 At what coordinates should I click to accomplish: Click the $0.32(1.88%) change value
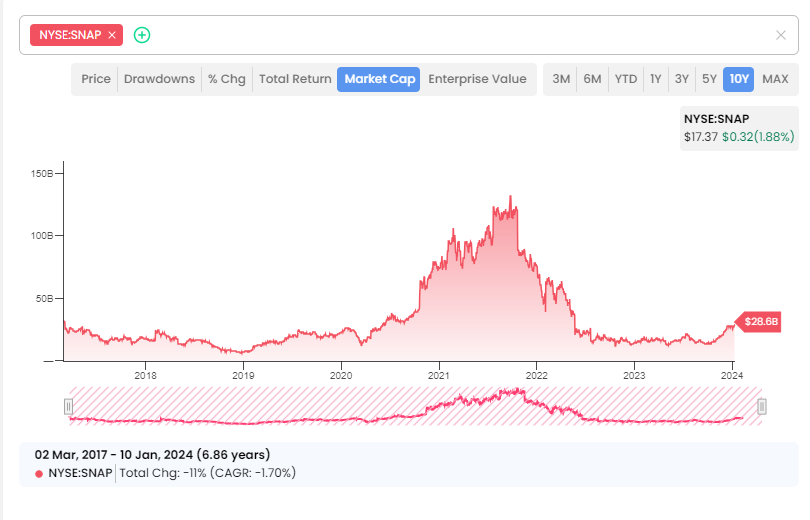pos(758,137)
